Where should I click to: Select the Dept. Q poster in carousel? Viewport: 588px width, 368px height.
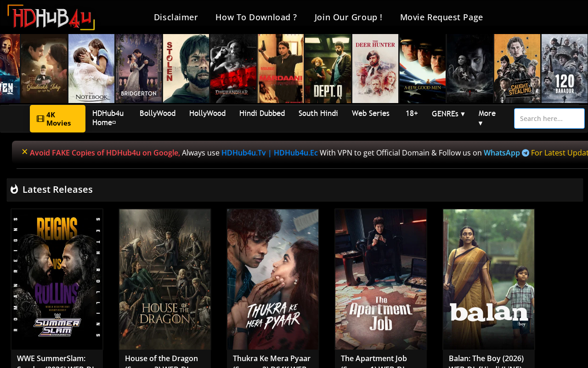click(328, 69)
